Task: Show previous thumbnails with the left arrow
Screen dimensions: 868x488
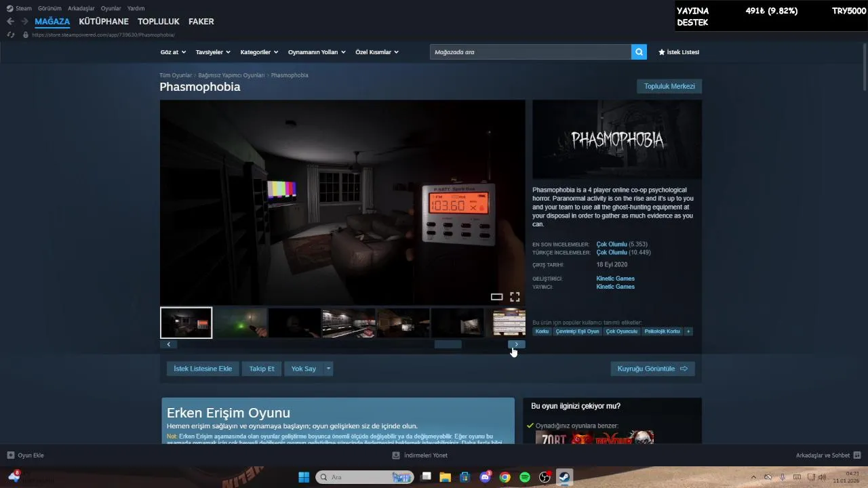Action: [169, 344]
